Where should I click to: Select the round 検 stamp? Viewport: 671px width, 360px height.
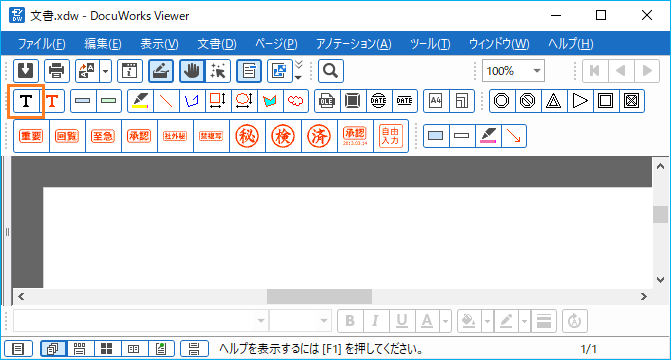pos(283,136)
